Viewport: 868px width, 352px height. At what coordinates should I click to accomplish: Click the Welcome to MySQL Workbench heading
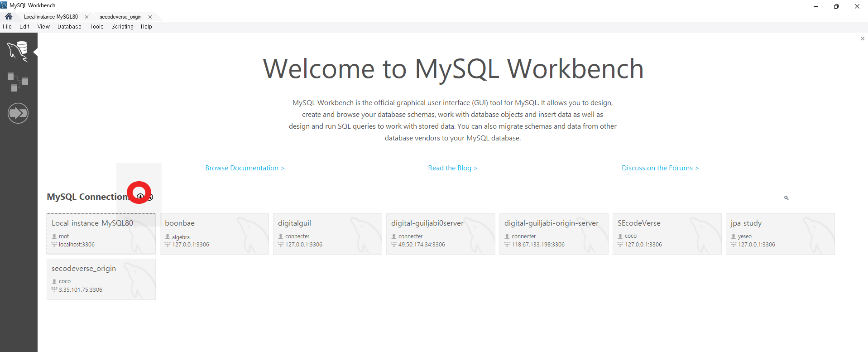coord(453,69)
